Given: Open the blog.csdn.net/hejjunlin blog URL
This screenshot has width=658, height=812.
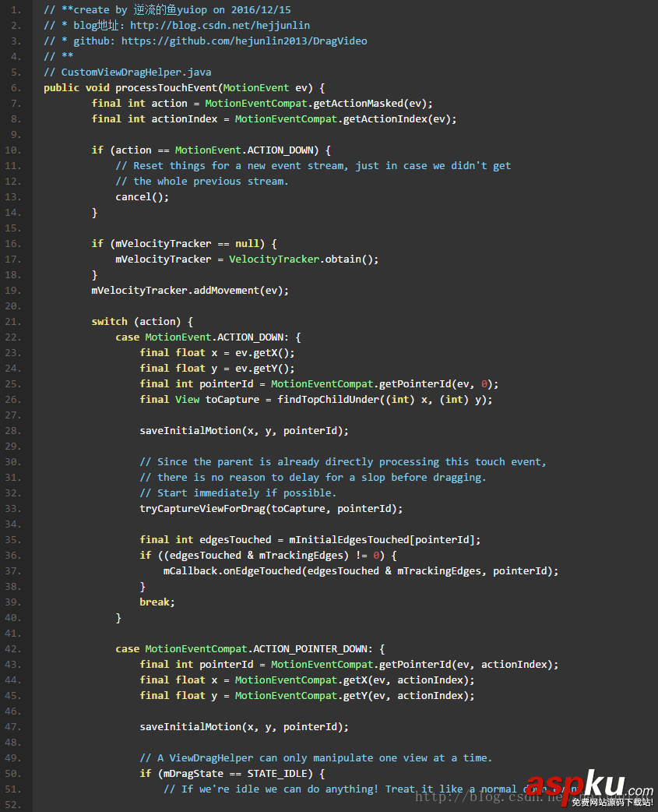Looking at the screenshot, I should (x=220, y=25).
